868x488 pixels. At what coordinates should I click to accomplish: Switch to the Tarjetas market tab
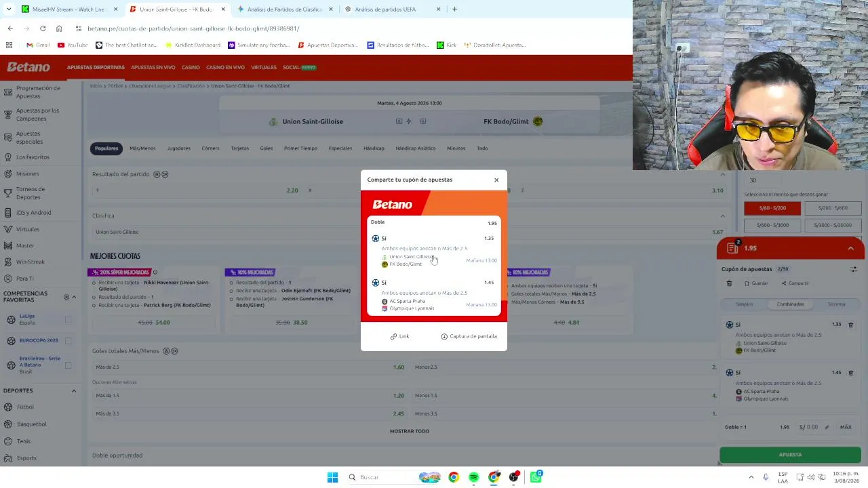[239, 148]
